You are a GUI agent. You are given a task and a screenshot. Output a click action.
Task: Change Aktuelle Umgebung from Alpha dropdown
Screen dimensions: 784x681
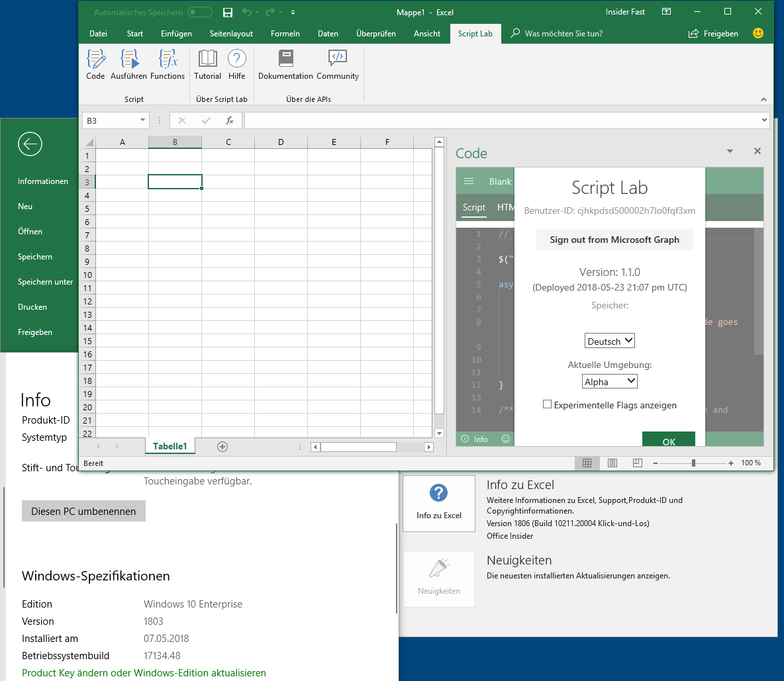click(609, 381)
